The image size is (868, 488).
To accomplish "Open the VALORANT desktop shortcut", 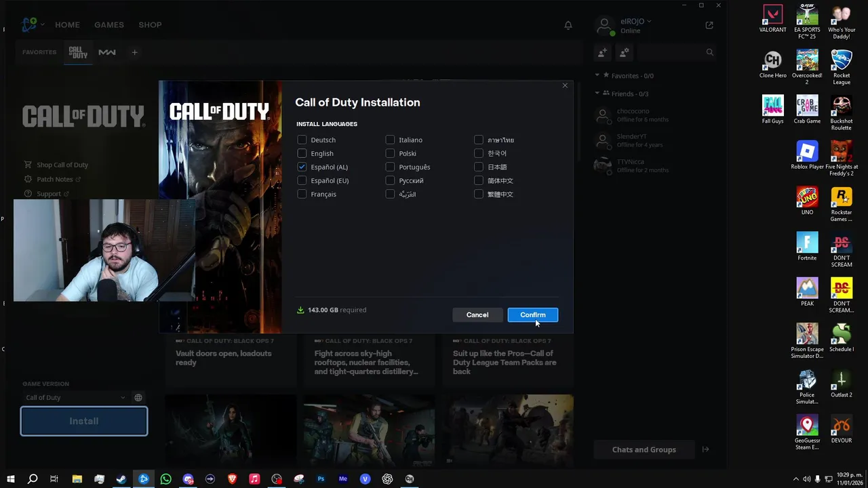I will [773, 19].
